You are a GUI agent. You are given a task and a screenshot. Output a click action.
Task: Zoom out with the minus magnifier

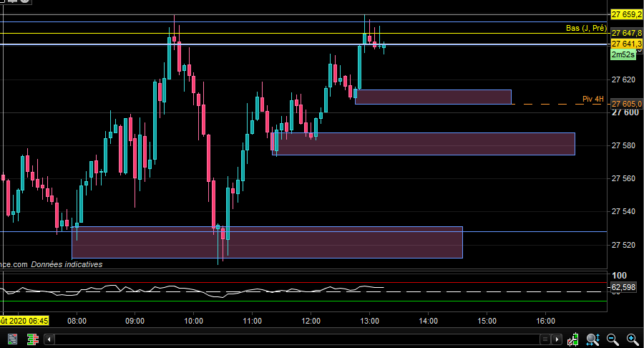pyautogui.click(x=613, y=339)
